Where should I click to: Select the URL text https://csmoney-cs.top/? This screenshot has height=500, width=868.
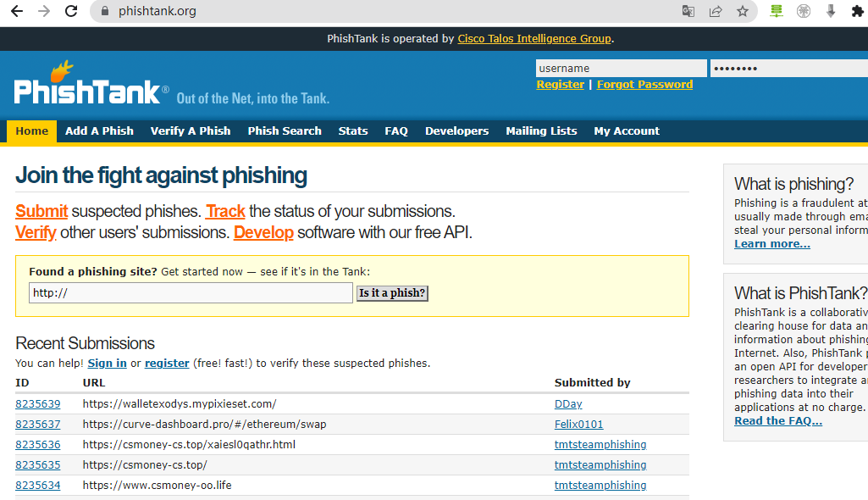coord(145,465)
